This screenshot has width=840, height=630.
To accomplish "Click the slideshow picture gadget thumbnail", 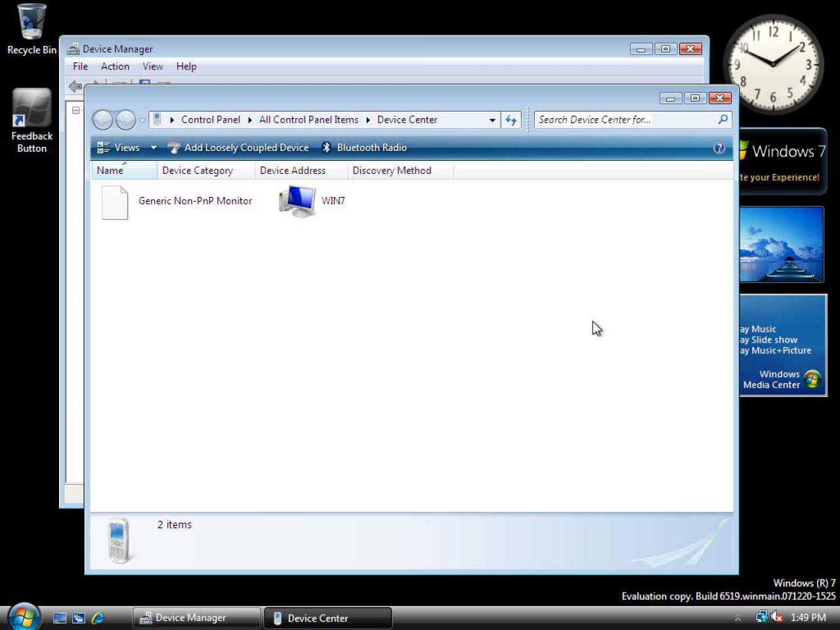I will pyautogui.click(x=782, y=245).
